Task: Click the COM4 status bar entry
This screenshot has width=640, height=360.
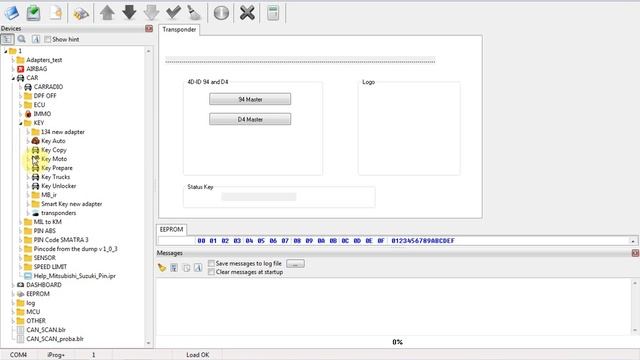Action: pyautogui.click(x=18, y=355)
